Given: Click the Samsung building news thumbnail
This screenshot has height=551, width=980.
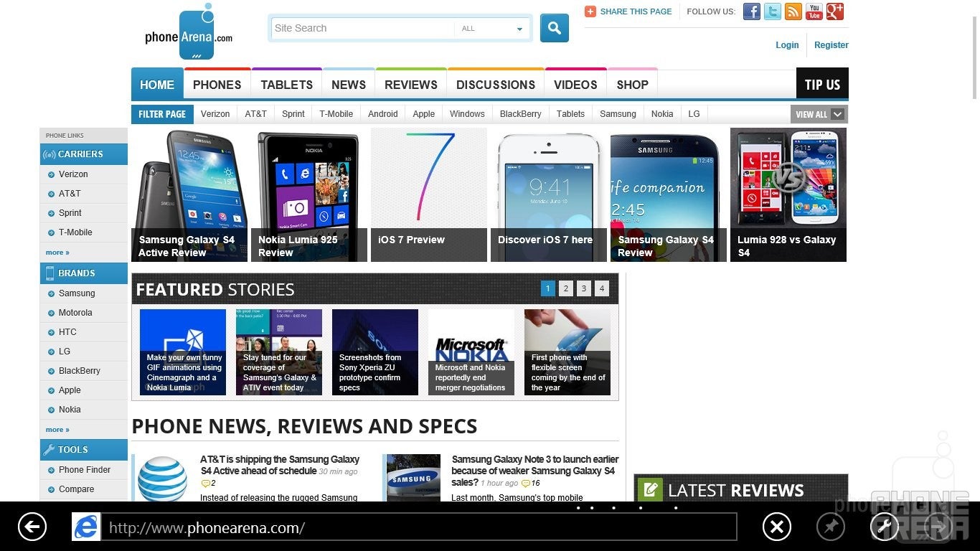Looking at the screenshot, I should 413,479.
